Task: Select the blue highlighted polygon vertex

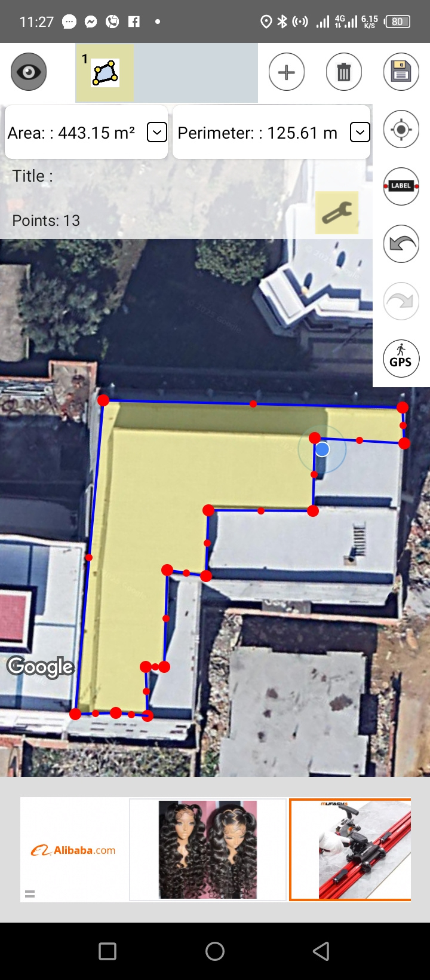Action: pos(322,449)
